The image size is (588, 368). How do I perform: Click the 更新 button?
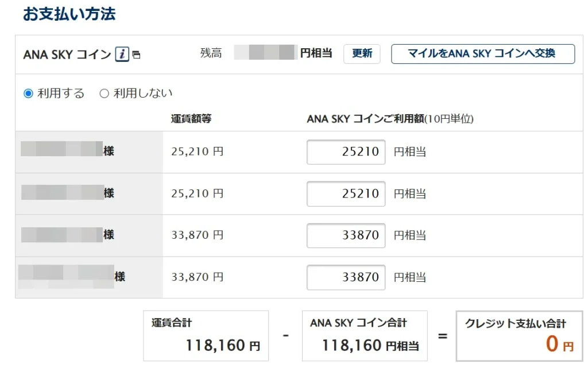click(362, 53)
